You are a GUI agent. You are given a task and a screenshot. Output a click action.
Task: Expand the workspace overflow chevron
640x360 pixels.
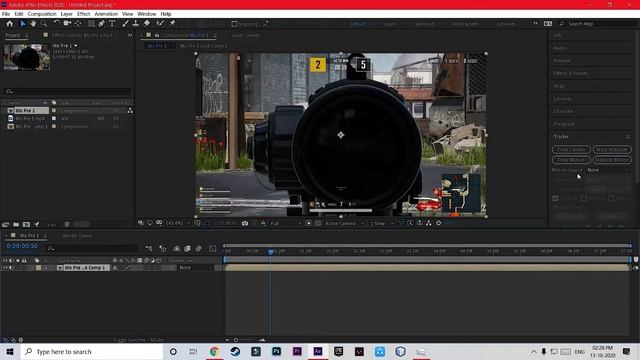coord(535,24)
